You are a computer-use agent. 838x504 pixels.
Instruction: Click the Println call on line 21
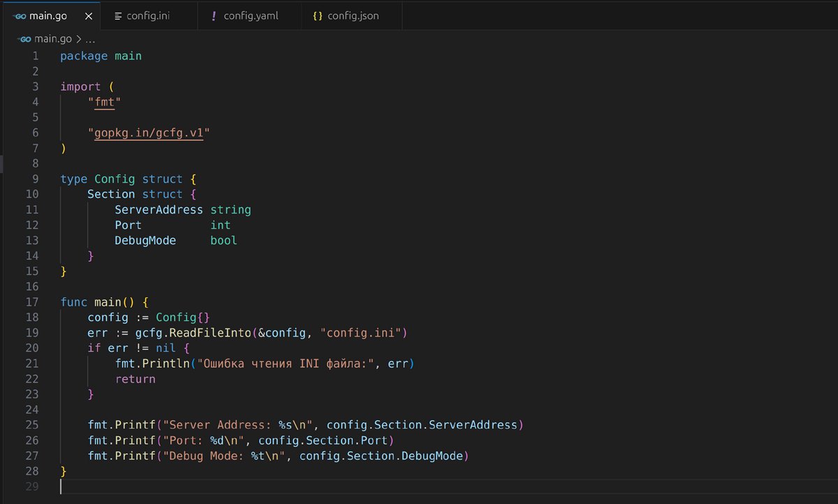(166, 364)
